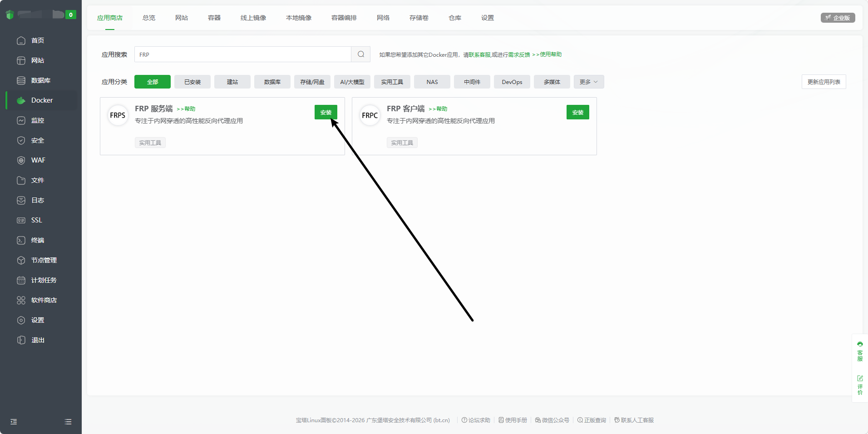Click the FRPC app logo
The image size is (868, 434).
coord(370,115)
